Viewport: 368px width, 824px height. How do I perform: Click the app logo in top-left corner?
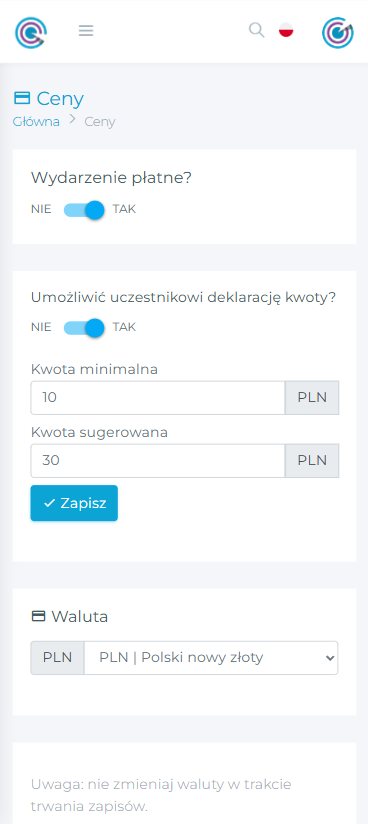(30, 33)
